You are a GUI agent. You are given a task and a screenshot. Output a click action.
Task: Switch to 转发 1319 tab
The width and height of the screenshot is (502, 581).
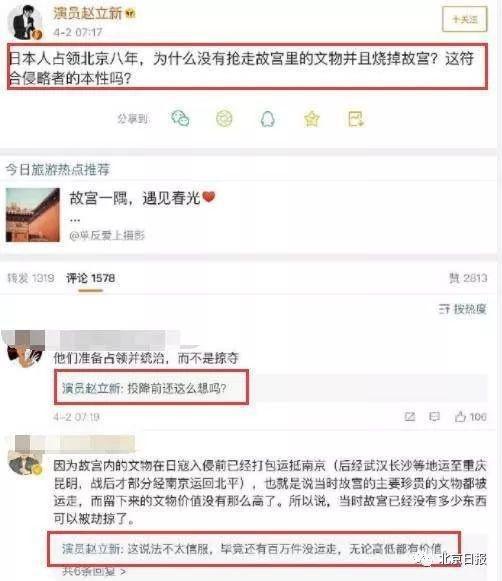tap(31, 278)
